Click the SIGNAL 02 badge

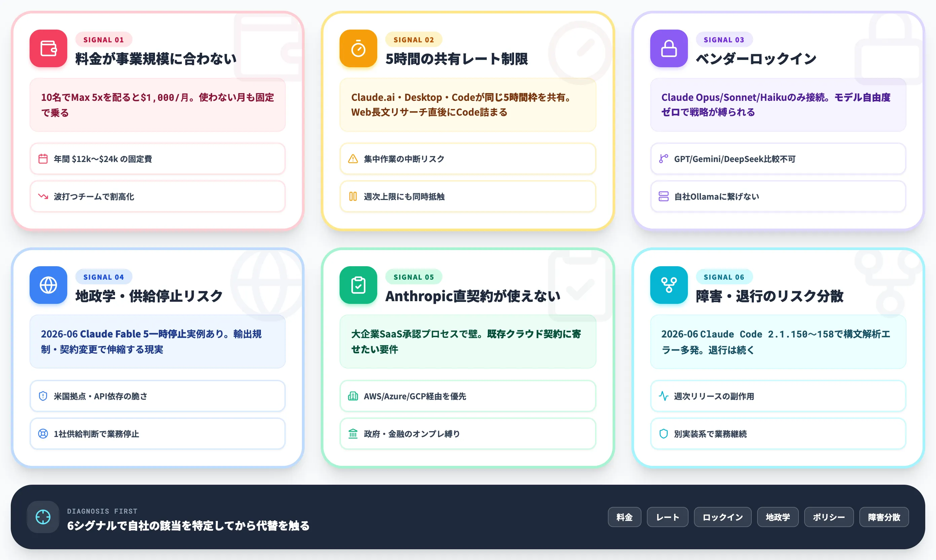414,40
